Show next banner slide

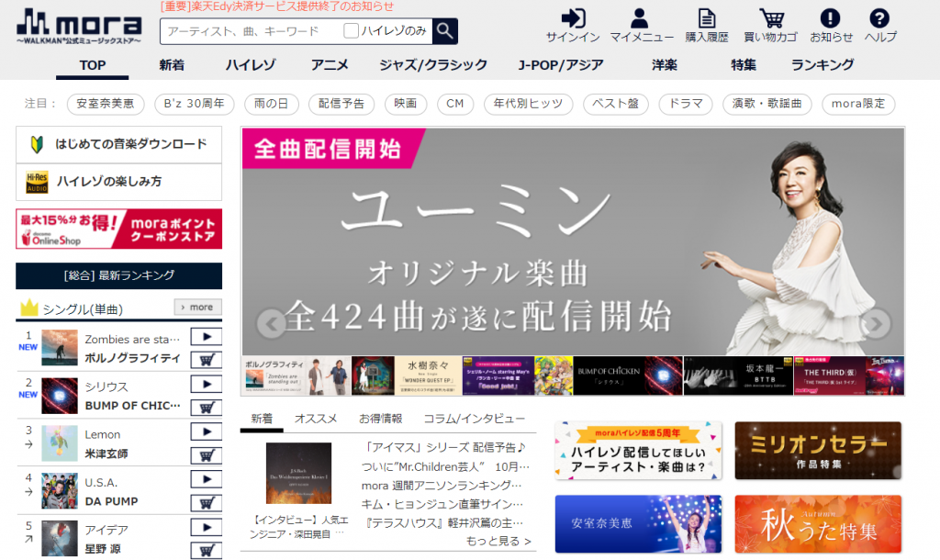coord(876,324)
